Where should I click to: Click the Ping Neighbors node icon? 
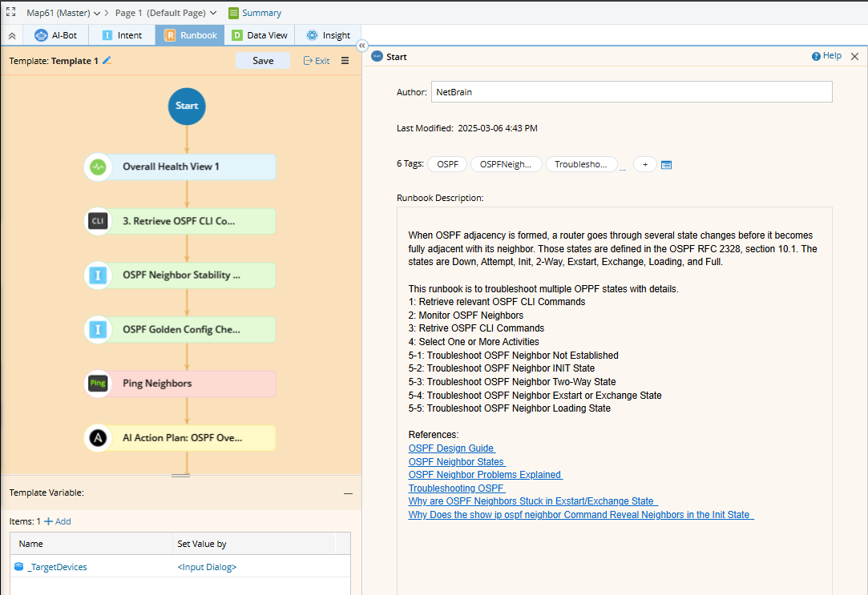click(98, 384)
